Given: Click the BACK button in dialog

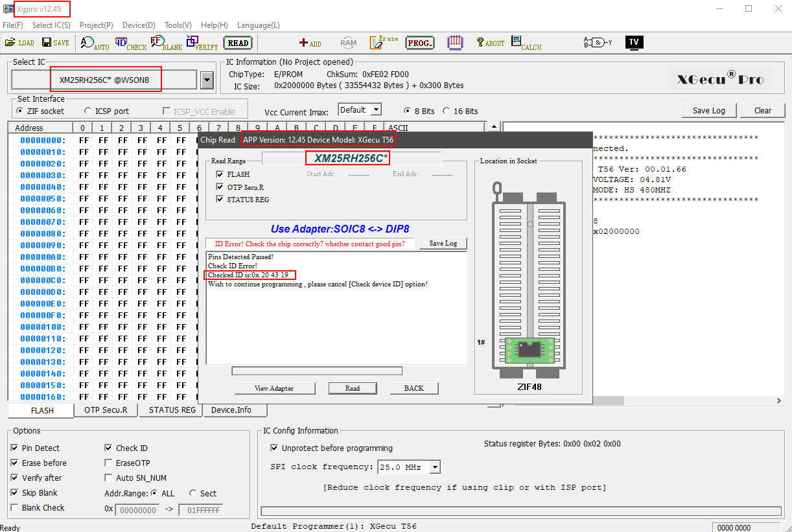Looking at the screenshot, I should coord(413,388).
